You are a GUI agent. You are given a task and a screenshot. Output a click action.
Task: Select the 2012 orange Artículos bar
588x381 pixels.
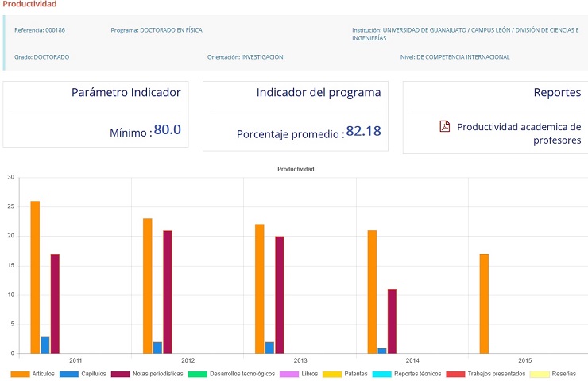tap(148, 287)
